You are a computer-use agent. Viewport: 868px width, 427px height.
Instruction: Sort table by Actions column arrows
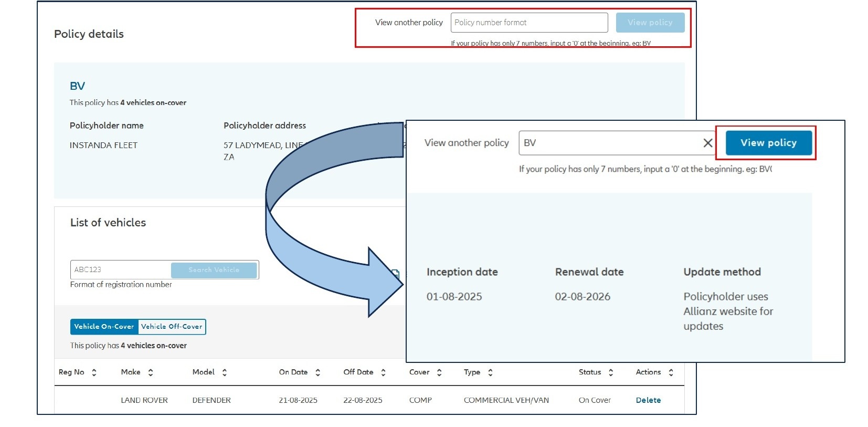[671, 372]
